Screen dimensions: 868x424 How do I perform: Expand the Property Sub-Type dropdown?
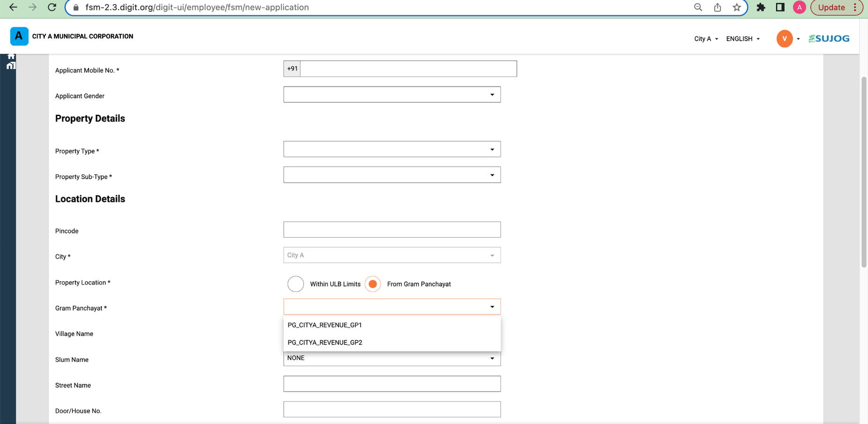392,175
